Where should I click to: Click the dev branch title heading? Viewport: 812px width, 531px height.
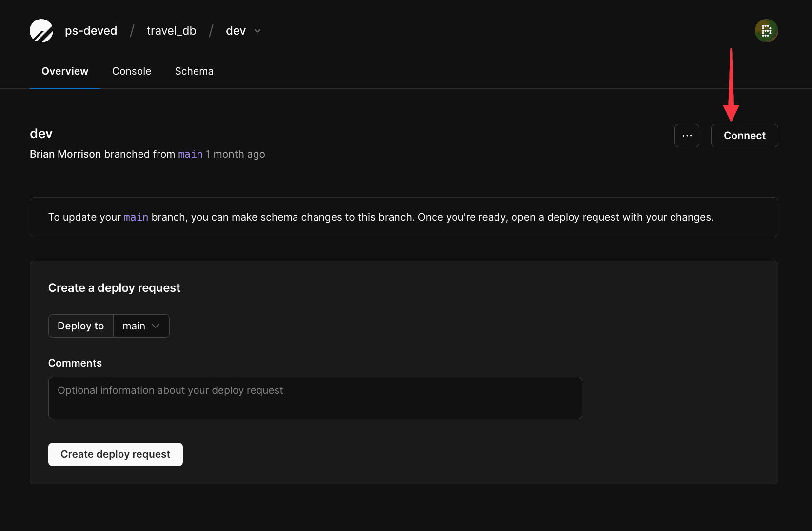pos(41,134)
